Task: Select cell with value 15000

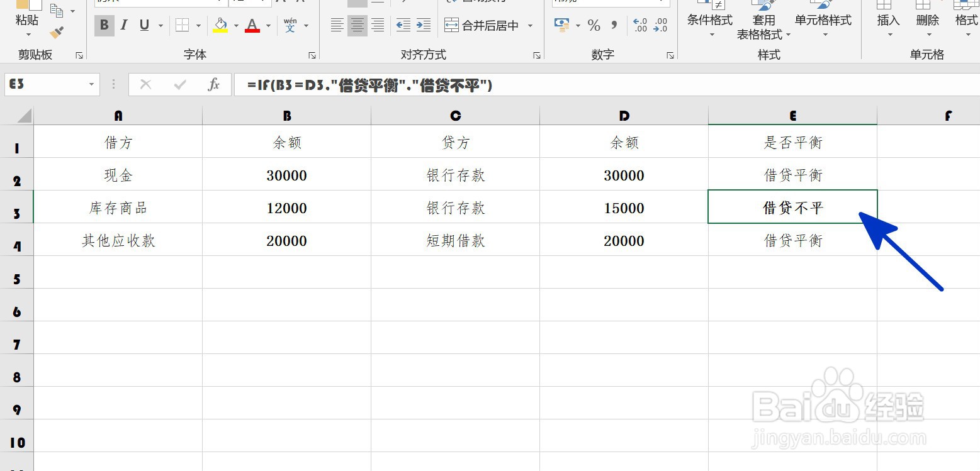Action: (624, 208)
